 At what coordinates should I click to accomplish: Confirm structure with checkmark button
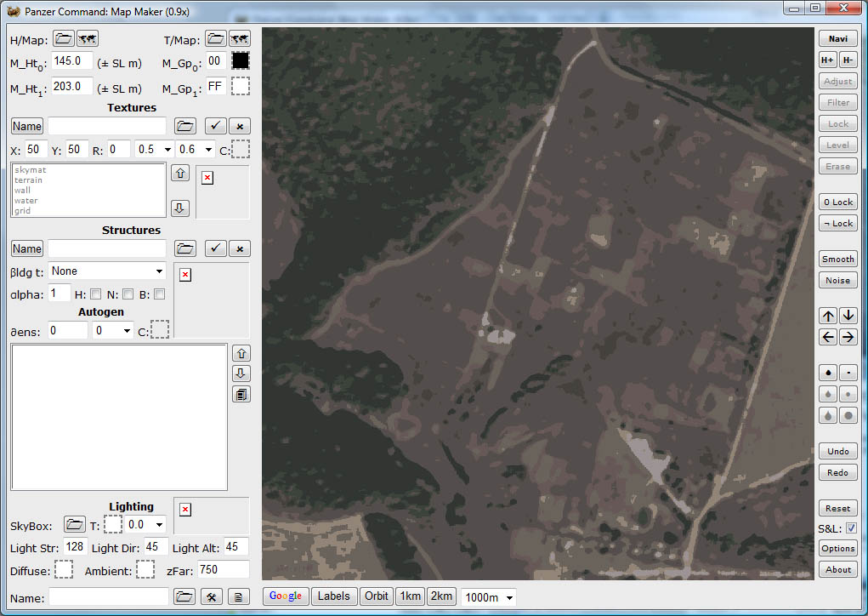pos(215,248)
